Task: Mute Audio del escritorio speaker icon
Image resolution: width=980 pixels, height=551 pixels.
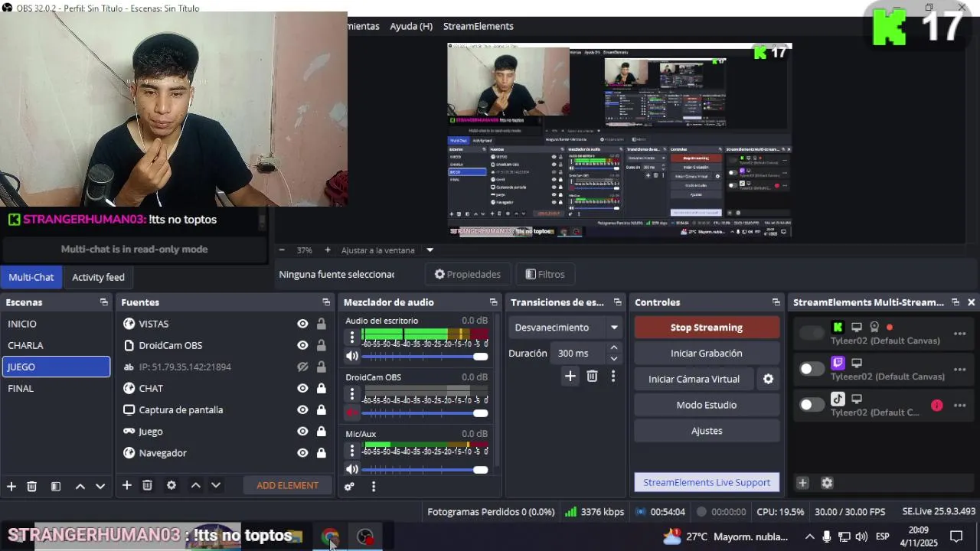Action: (x=352, y=356)
